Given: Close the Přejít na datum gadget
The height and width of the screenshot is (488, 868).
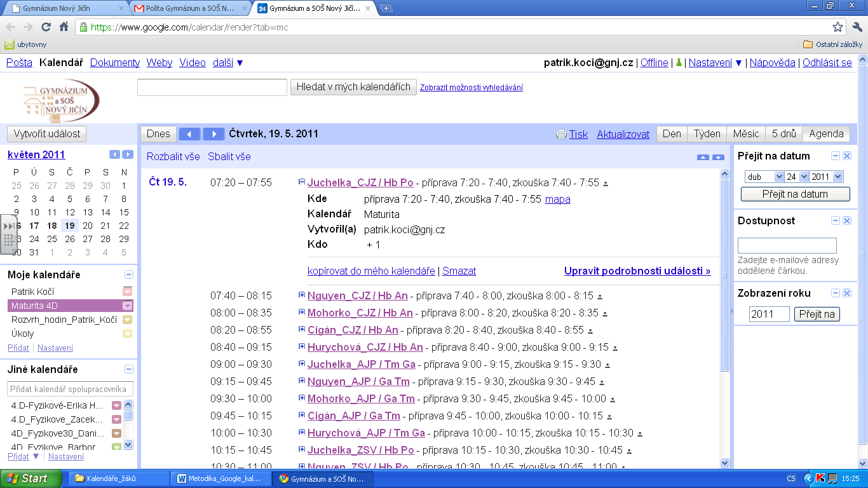Looking at the screenshot, I should point(847,156).
